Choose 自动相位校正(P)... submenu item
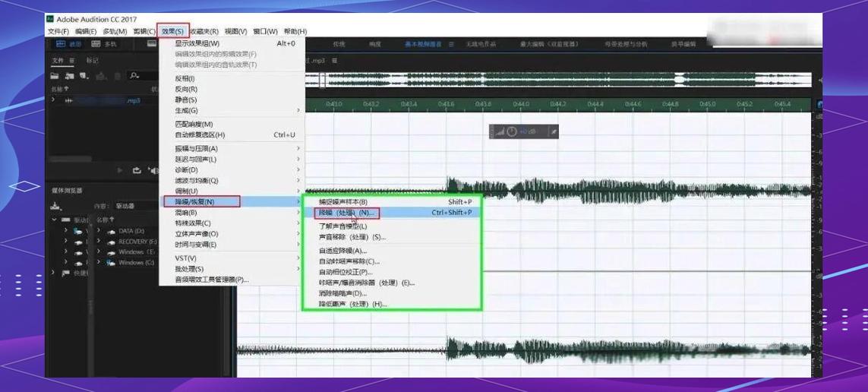The height and width of the screenshot is (392, 868). tap(393, 272)
